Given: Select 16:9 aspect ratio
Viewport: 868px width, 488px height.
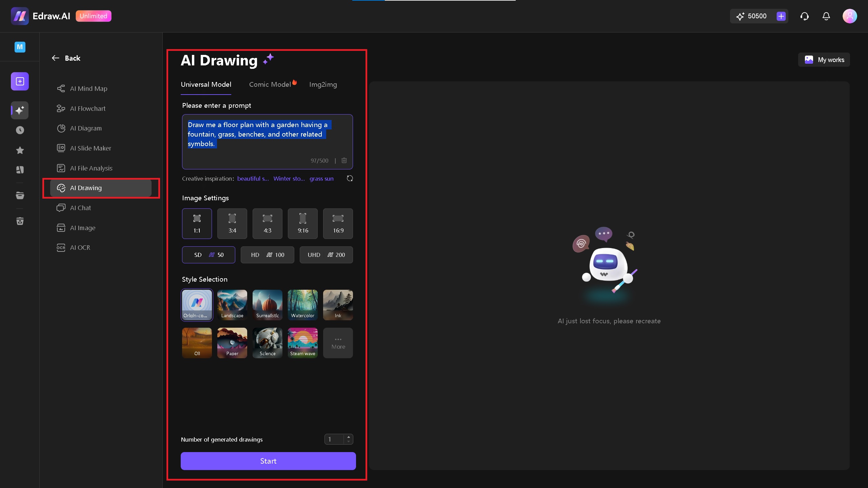Looking at the screenshot, I should click(338, 224).
